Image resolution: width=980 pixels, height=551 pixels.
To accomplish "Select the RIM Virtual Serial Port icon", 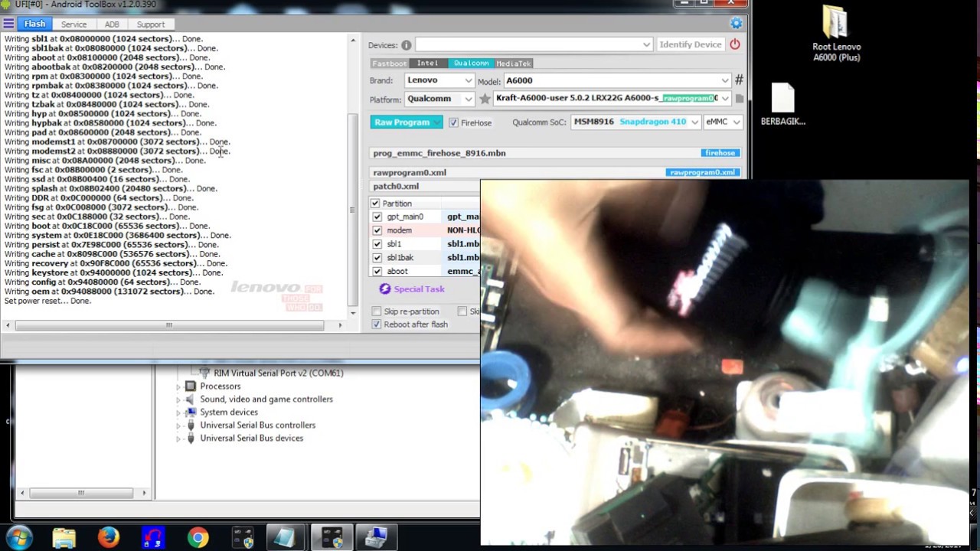I will tap(204, 373).
